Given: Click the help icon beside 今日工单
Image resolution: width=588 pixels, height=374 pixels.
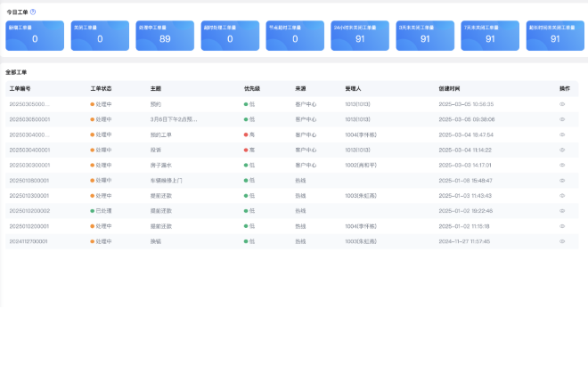Looking at the screenshot, I should 33,12.
